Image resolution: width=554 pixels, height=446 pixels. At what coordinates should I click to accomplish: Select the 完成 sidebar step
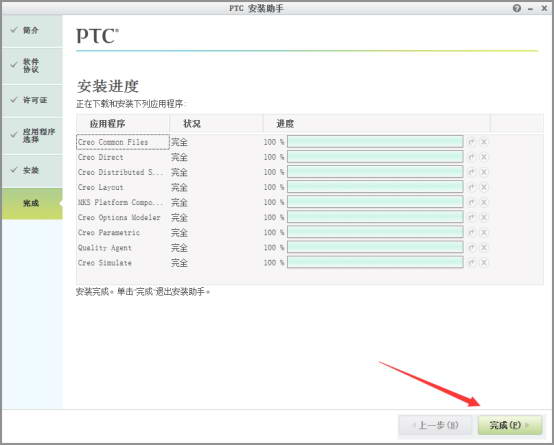pos(32,204)
